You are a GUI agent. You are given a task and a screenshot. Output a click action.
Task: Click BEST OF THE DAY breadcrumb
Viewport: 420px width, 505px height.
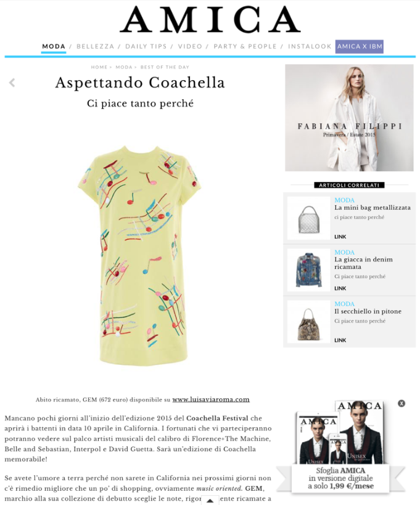click(x=165, y=67)
